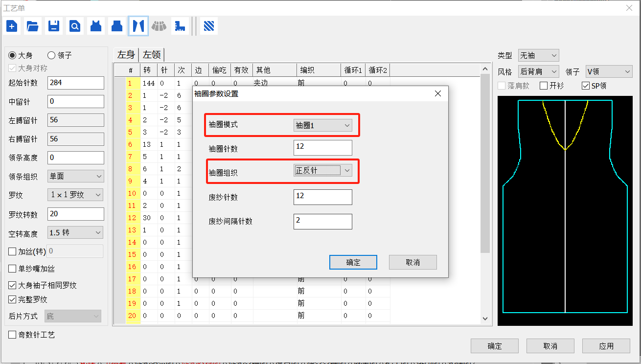
Task: Open the 领条组织 dropdown
Action: pyautogui.click(x=75, y=176)
